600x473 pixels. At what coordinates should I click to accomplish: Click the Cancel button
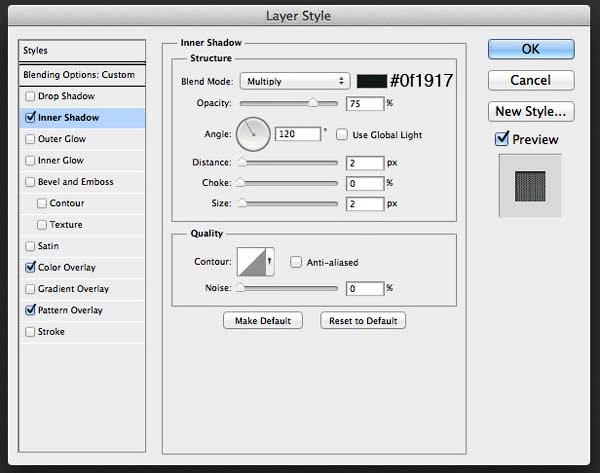tap(531, 80)
